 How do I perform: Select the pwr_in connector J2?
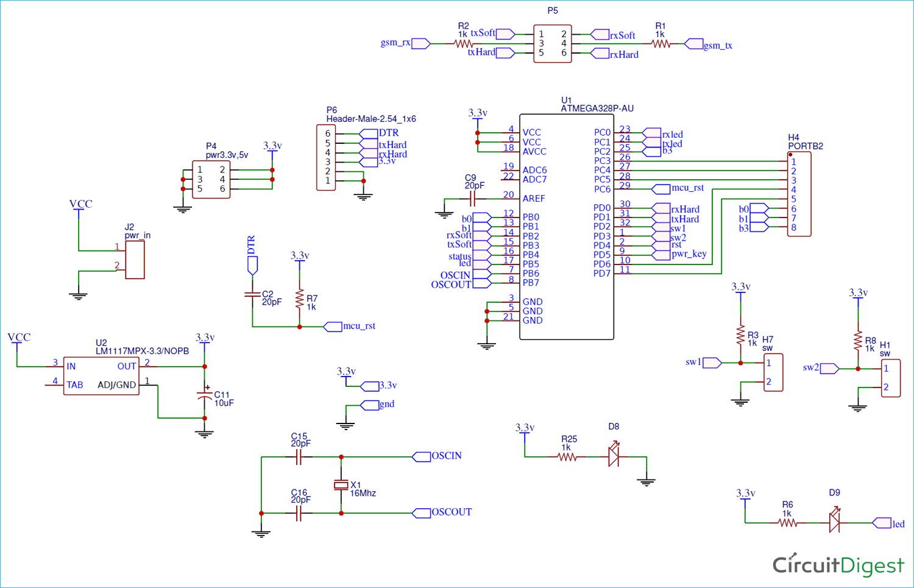(x=135, y=259)
